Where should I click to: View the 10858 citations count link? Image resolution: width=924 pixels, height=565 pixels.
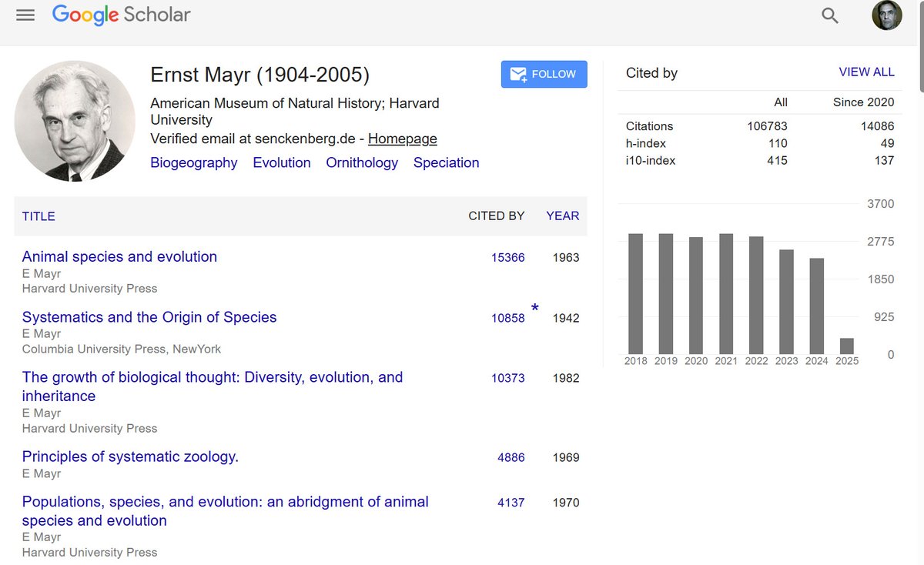pyautogui.click(x=508, y=318)
